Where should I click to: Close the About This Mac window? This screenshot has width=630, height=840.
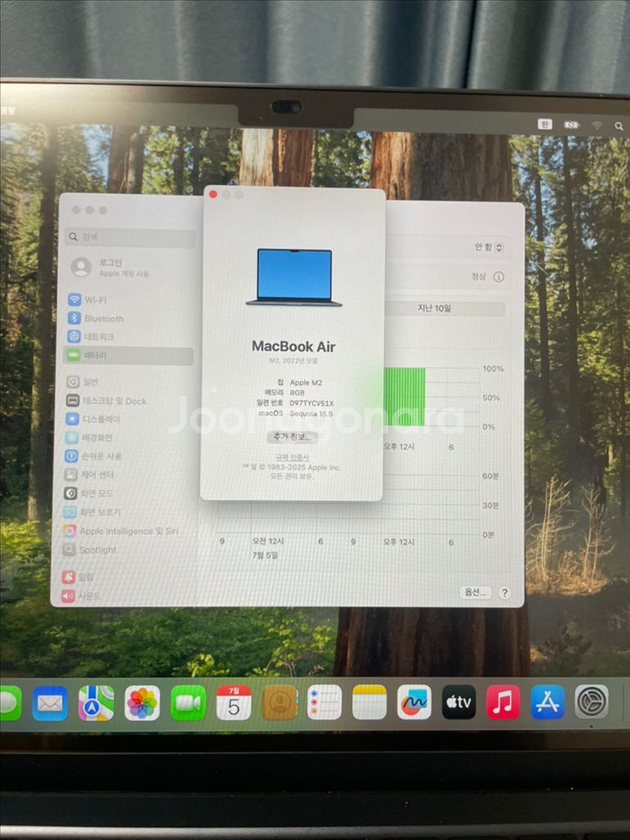point(213,195)
